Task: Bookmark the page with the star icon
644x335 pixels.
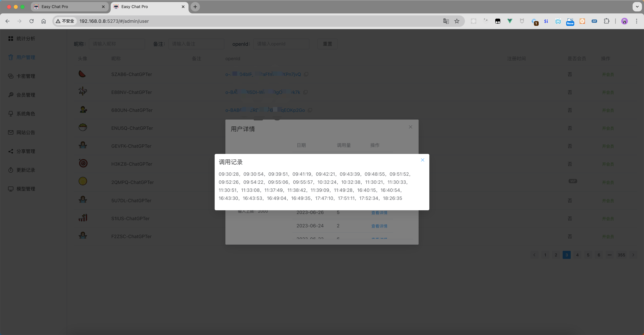Action: (x=457, y=21)
